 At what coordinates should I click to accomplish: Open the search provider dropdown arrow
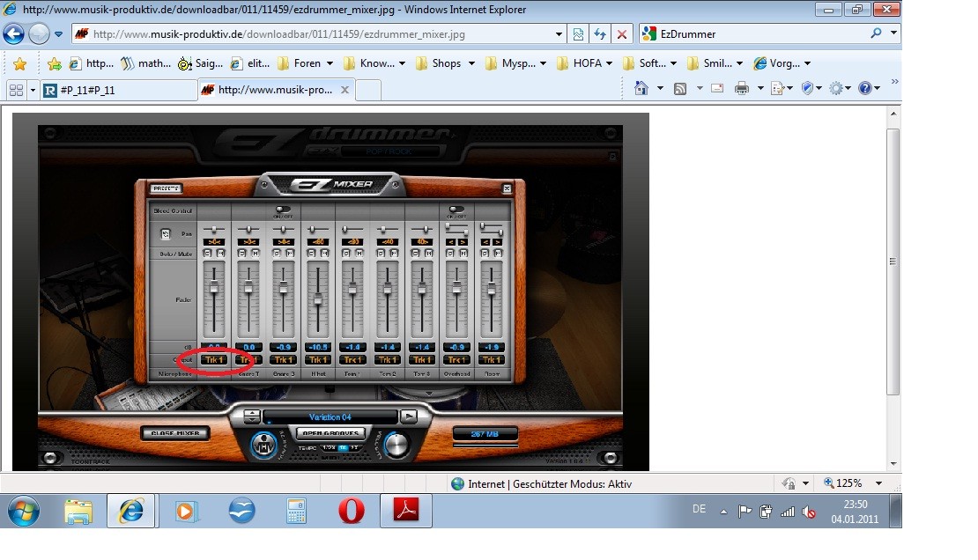(x=893, y=33)
